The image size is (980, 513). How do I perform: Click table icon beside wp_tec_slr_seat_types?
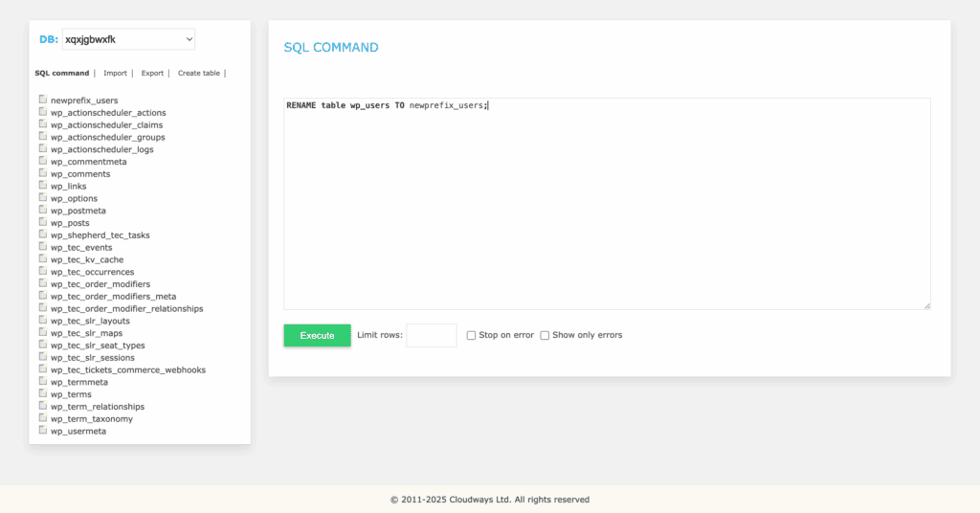click(42, 345)
